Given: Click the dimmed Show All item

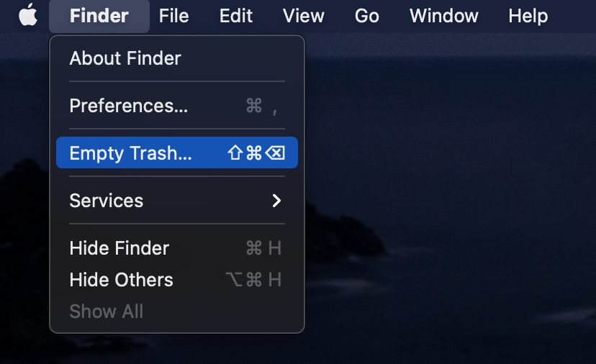Looking at the screenshot, I should tap(107, 311).
